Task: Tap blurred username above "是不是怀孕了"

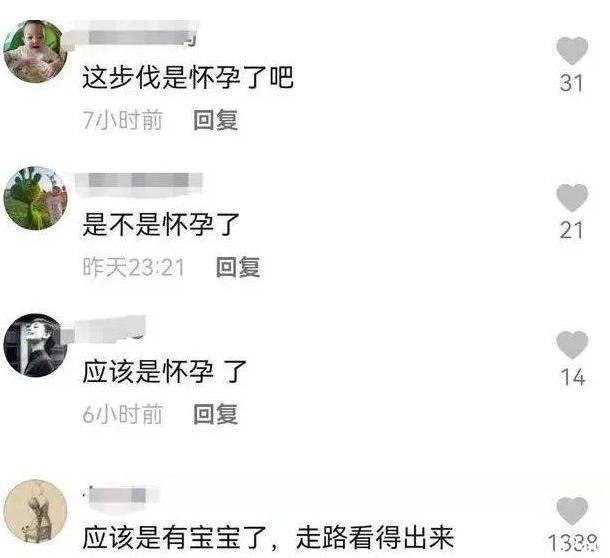Action: 138,182
